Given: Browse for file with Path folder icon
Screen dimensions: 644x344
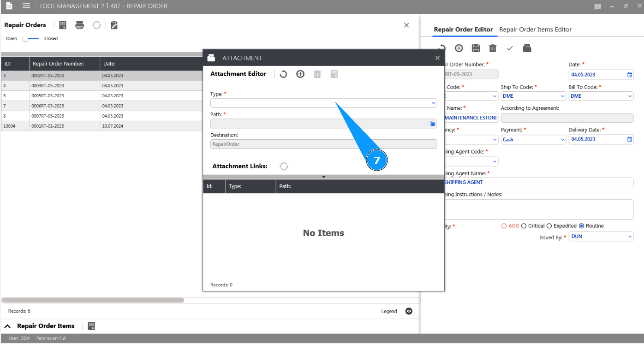Looking at the screenshot, I should [x=433, y=124].
